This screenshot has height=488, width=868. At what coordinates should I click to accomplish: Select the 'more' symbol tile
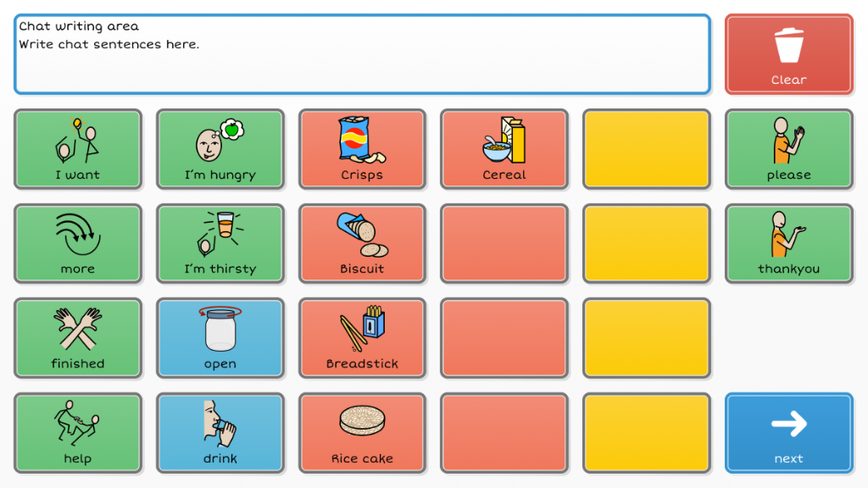pos(78,243)
